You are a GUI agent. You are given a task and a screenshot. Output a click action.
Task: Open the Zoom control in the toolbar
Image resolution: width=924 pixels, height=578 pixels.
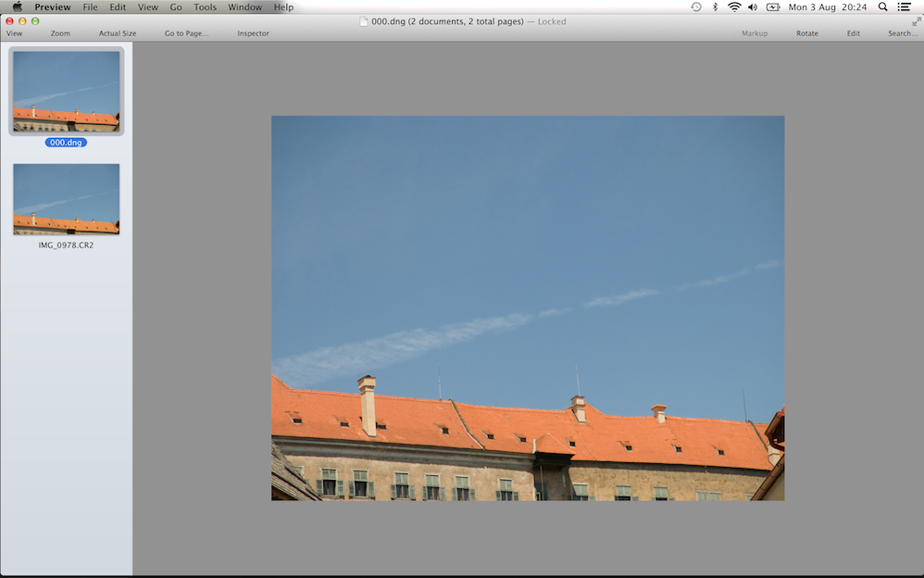[59, 32]
